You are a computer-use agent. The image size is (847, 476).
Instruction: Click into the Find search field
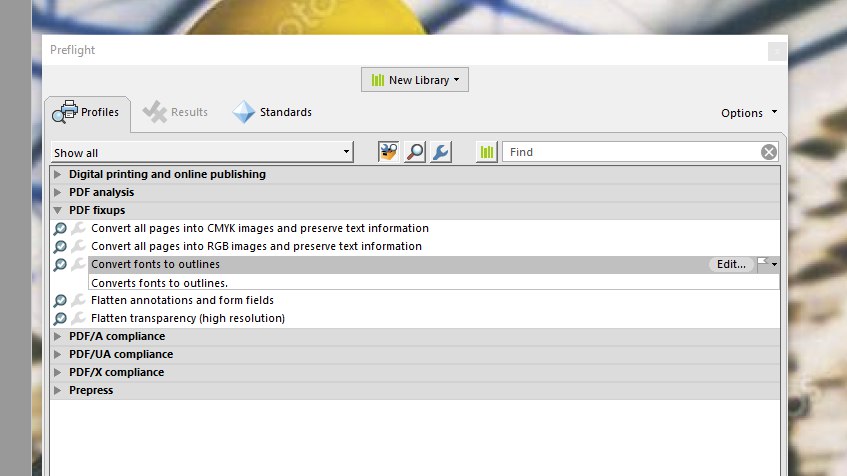point(632,152)
